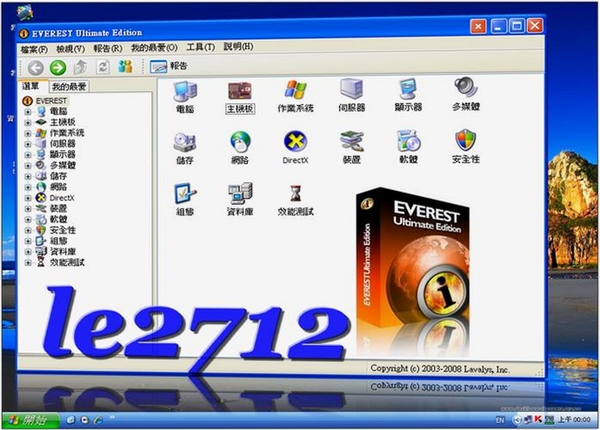Open the 主機板 motherboard icon in main panel

pyautogui.click(x=240, y=96)
